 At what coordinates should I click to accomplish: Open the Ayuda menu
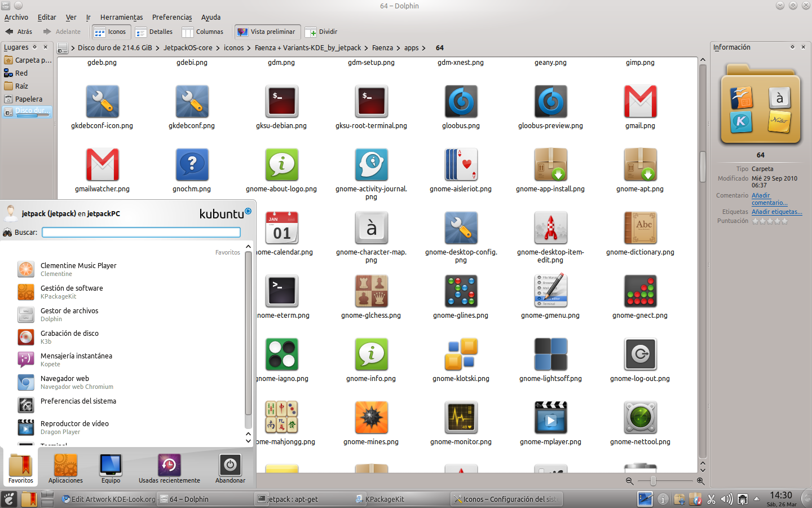[211, 17]
